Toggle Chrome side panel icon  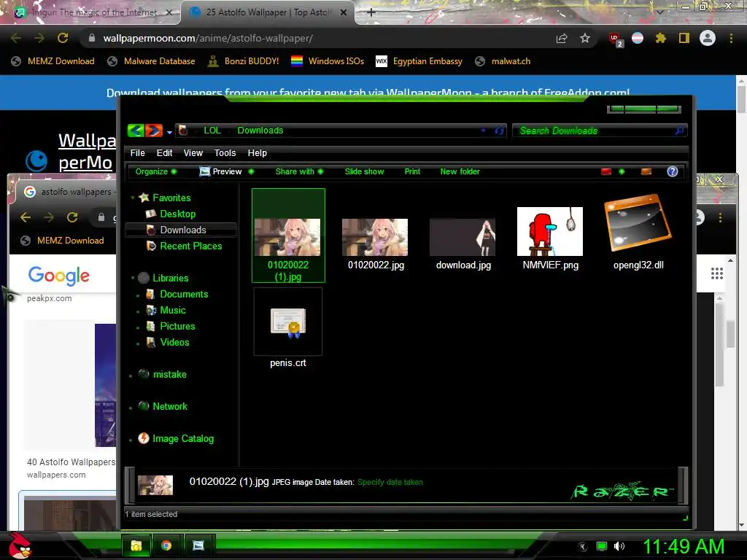pos(684,38)
